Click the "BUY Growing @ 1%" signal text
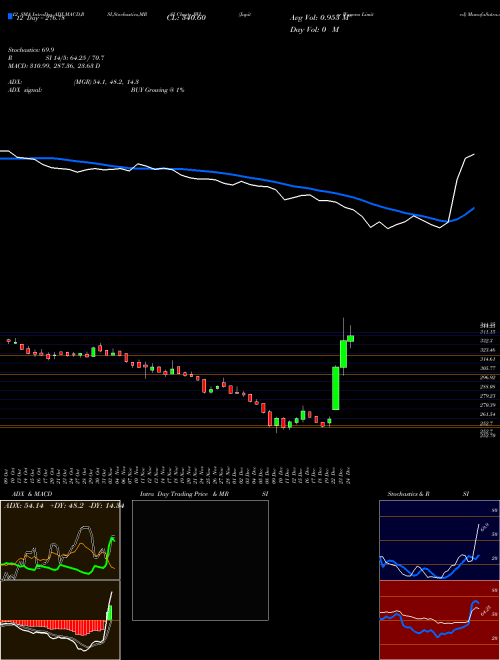The width and height of the screenshot is (500, 660). (x=157, y=90)
